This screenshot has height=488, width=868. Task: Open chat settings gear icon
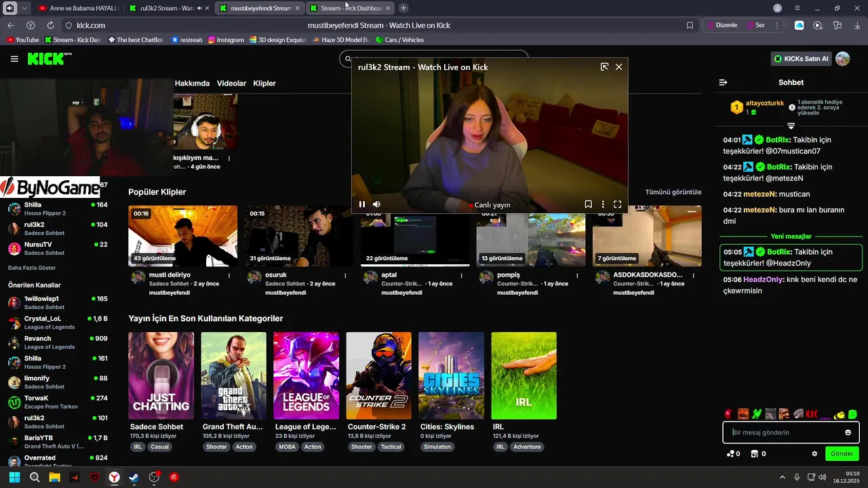tap(814, 454)
